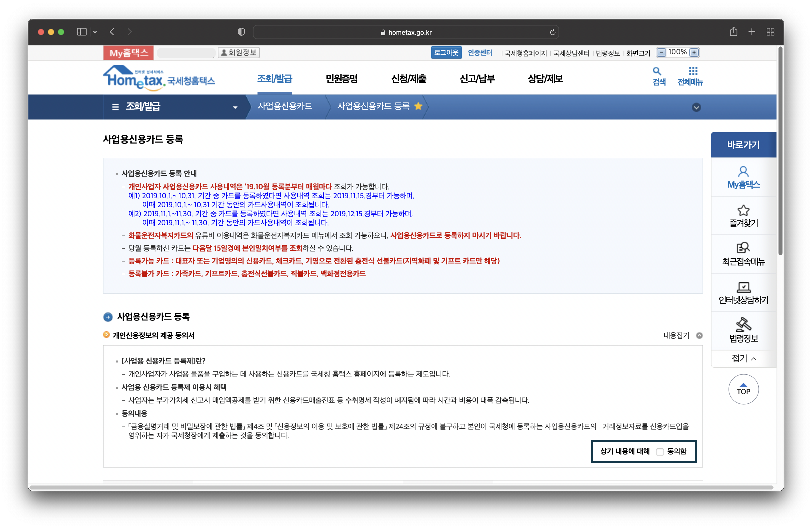The image size is (812, 528).
Task: Toggle the favorite star on 사업용신용카드 등록 breadcrumb
Action: coord(418,106)
